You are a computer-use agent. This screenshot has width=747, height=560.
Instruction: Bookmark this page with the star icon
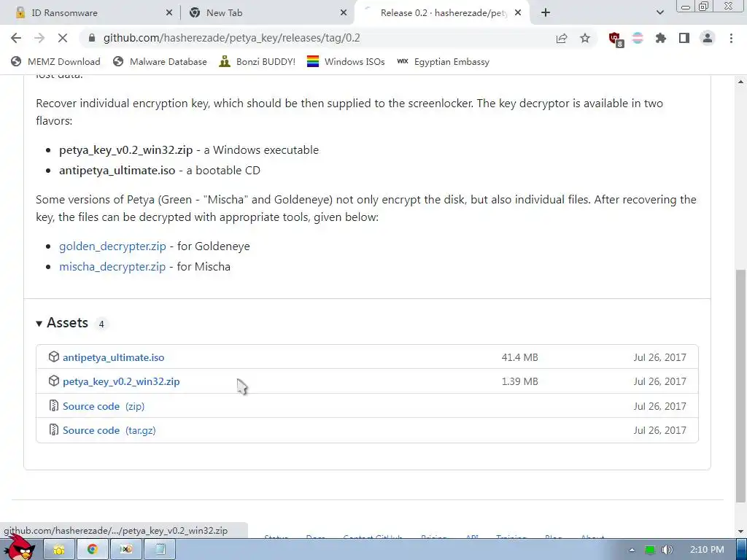click(585, 38)
